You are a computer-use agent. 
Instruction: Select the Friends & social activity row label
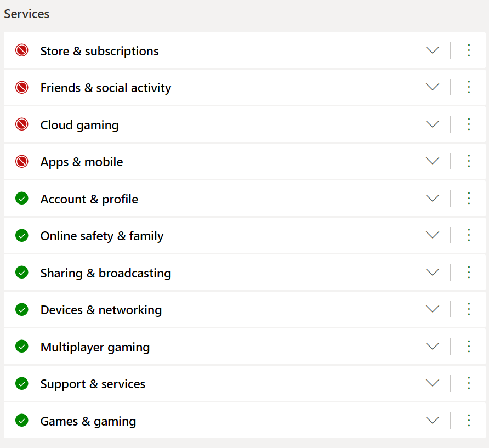[106, 88]
